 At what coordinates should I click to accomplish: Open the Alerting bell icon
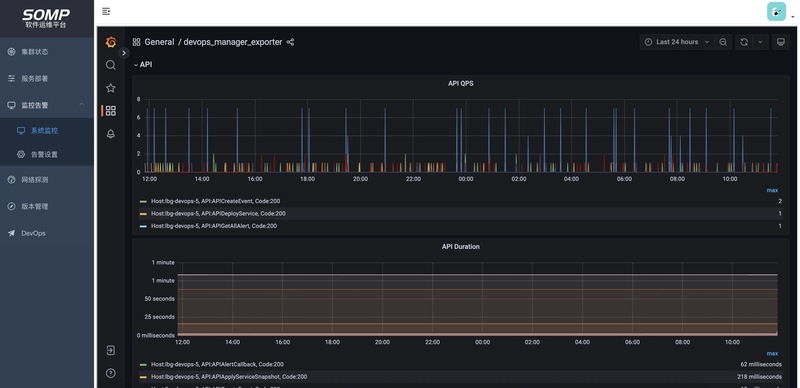tap(111, 134)
